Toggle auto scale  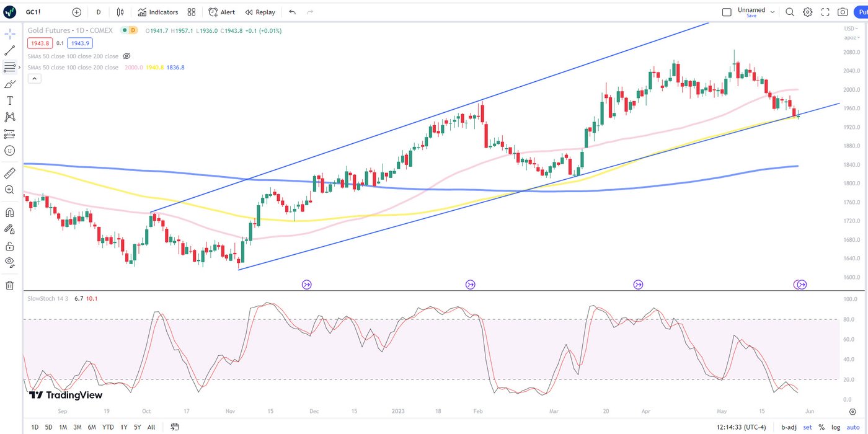tap(853, 427)
